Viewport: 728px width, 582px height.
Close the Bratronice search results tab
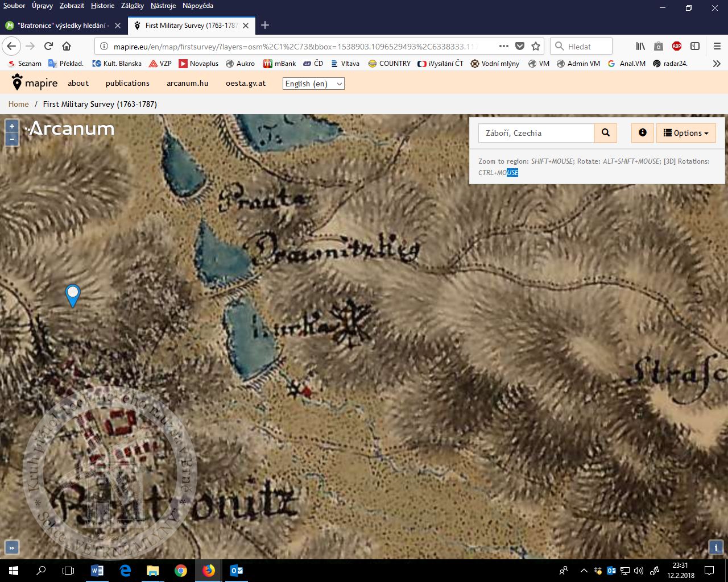[x=118, y=26]
